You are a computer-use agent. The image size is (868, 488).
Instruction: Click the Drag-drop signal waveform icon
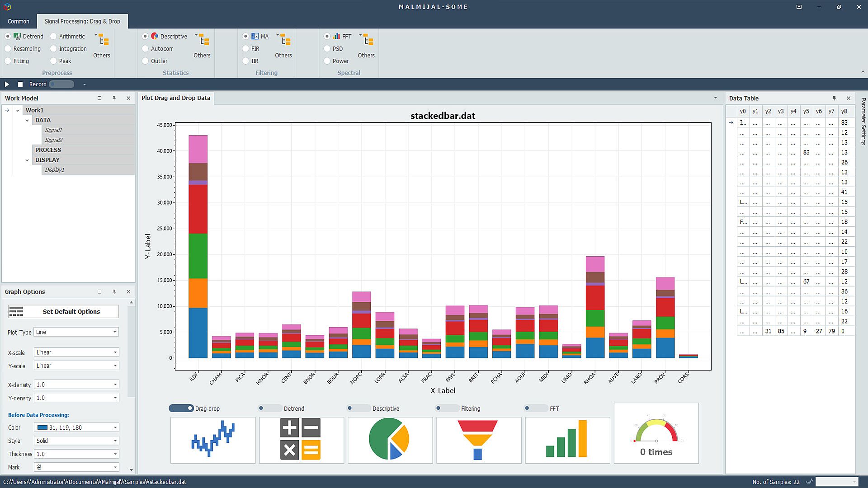coord(212,440)
